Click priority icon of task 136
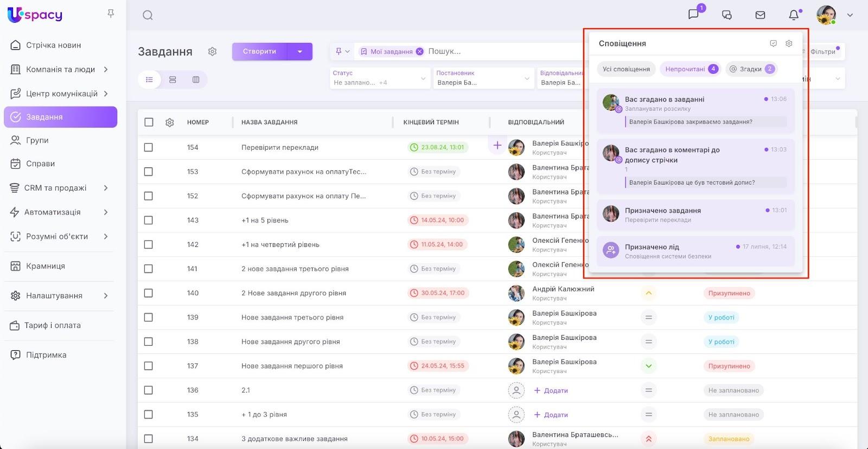This screenshot has height=449, width=868. [648, 390]
